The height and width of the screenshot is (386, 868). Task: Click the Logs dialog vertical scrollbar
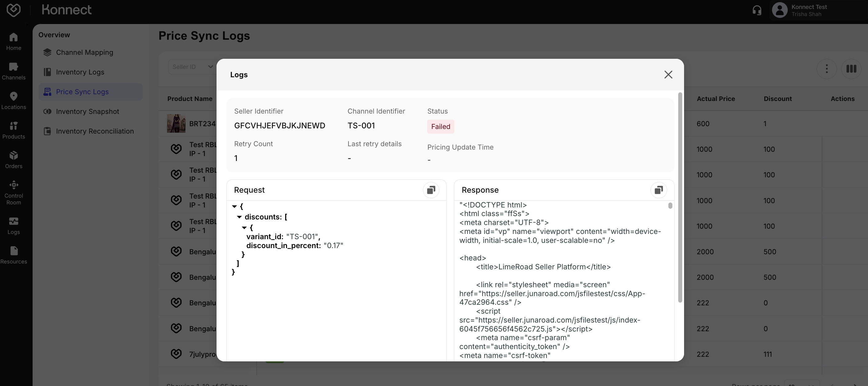pos(680,197)
